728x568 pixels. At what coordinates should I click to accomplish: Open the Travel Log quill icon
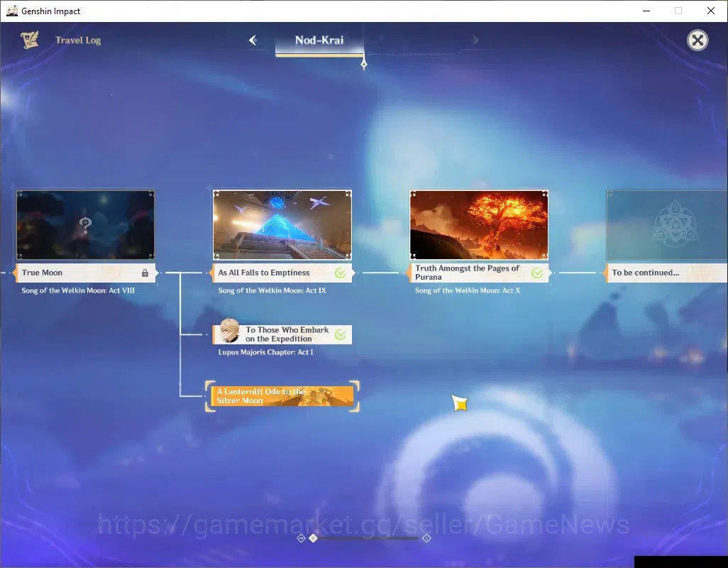pyautogui.click(x=29, y=40)
